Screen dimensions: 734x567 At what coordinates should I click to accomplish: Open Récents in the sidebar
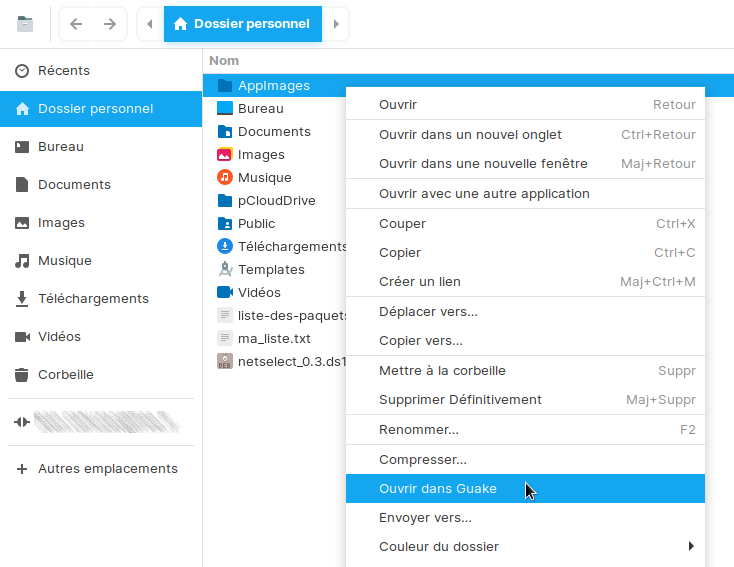[63, 71]
